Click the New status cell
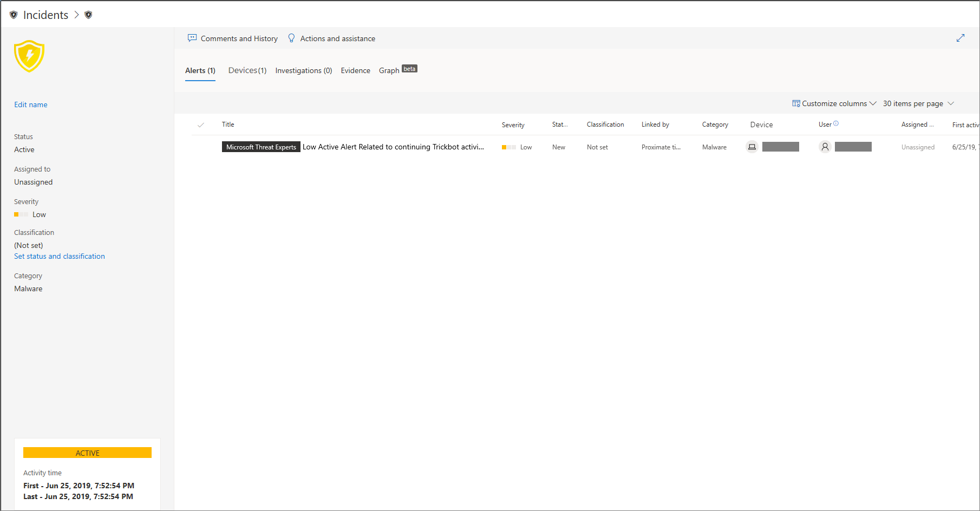Screen dimensions: 980x511 click(559, 147)
